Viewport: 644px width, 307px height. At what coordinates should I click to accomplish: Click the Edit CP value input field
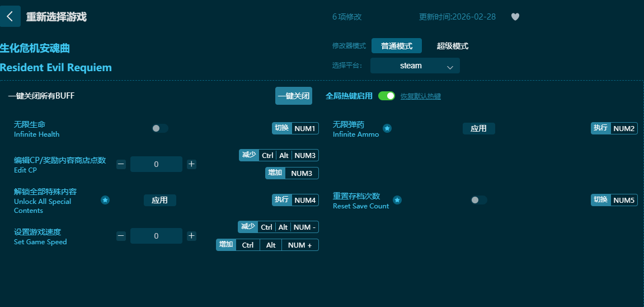click(156, 164)
